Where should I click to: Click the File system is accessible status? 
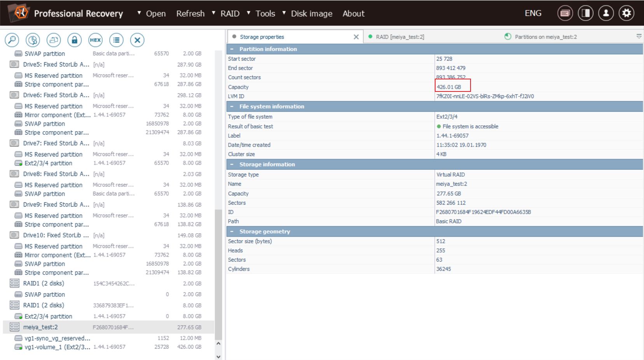point(470,126)
